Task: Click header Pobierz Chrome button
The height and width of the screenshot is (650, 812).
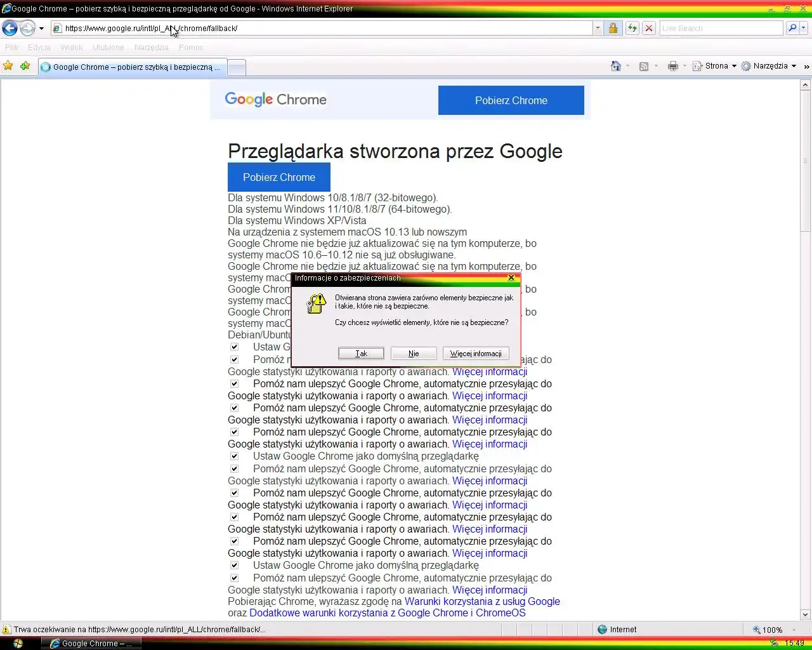Action: click(x=511, y=100)
